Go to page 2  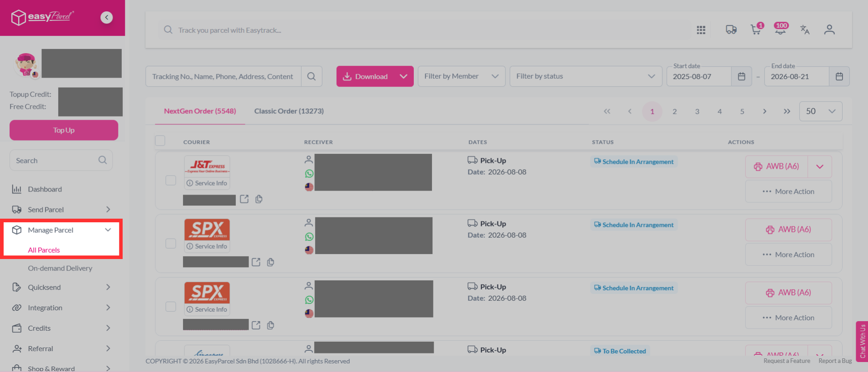675,111
